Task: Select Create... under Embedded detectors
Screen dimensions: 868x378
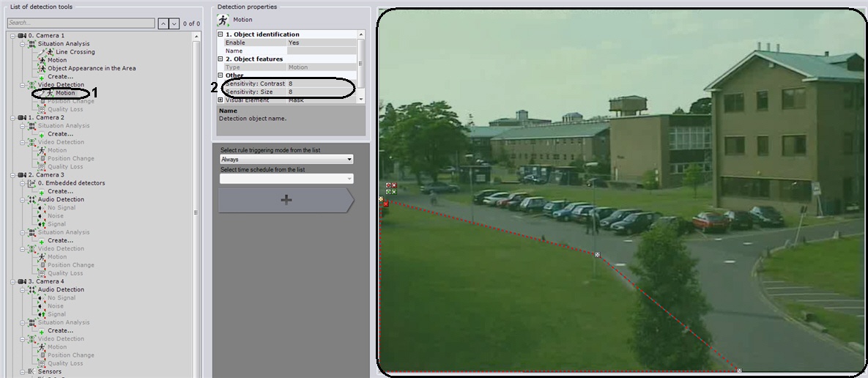Action: coord(60,191)
